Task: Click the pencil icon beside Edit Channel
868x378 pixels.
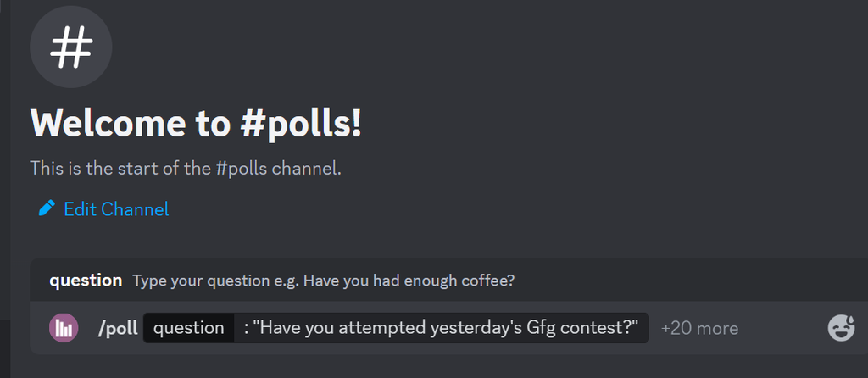Action: (47, 208)
